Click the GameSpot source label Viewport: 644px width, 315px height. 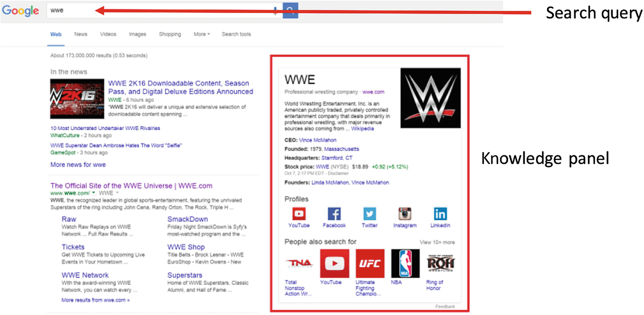point(63,153)
